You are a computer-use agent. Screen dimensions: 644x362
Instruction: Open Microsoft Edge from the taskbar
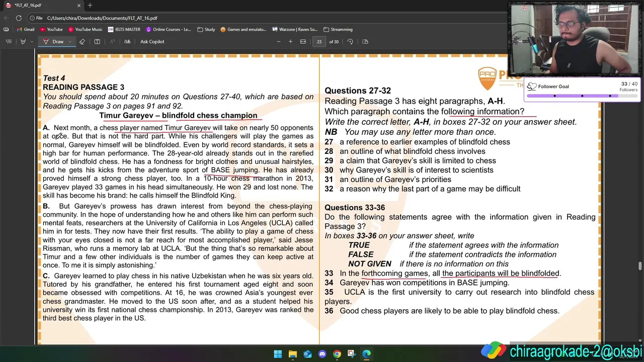point(366,354)
